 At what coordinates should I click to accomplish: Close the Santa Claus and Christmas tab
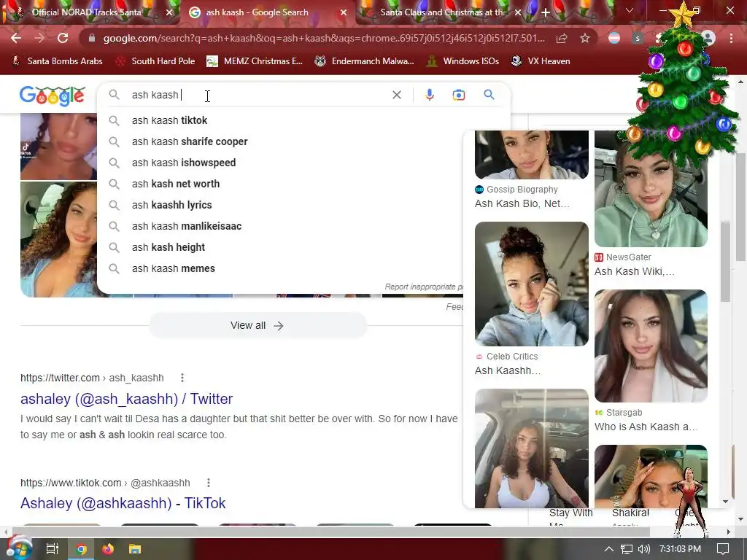tap(518, 13)
